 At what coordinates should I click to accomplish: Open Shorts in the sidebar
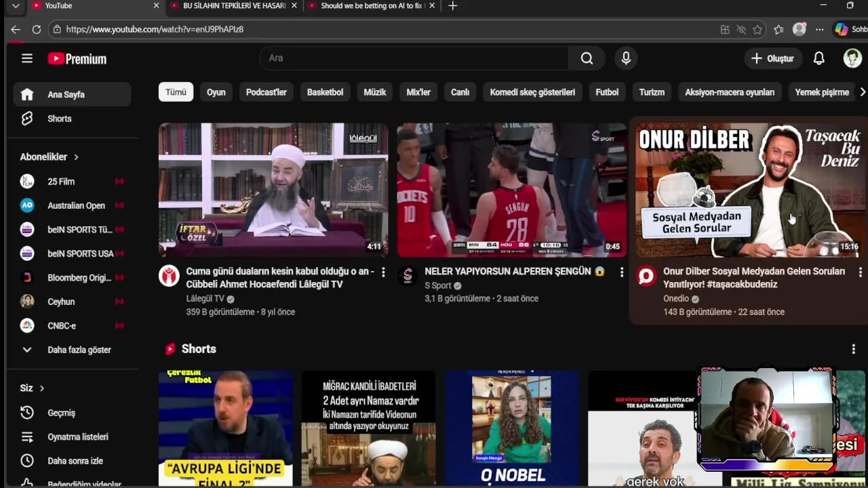click(72, 119)
